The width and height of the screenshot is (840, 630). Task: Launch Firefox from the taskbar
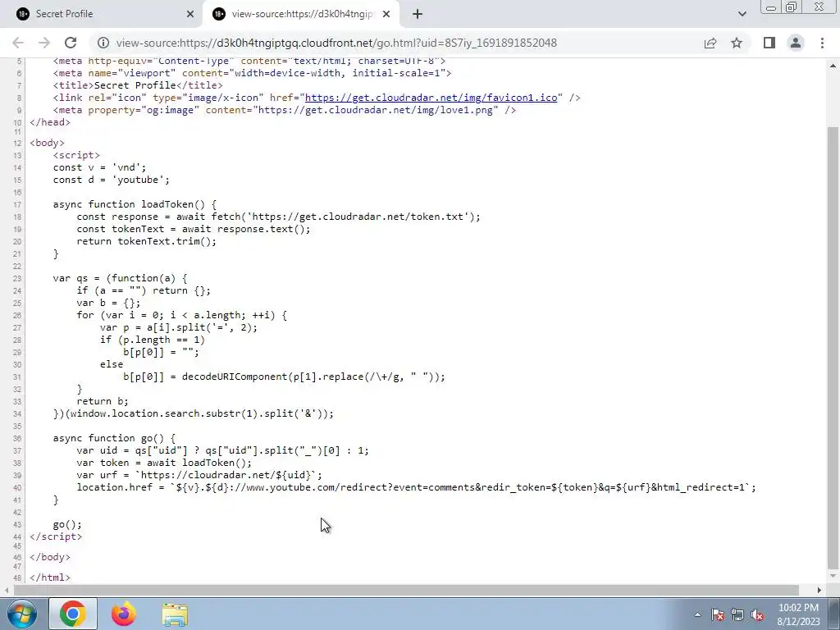click(124, 614)
